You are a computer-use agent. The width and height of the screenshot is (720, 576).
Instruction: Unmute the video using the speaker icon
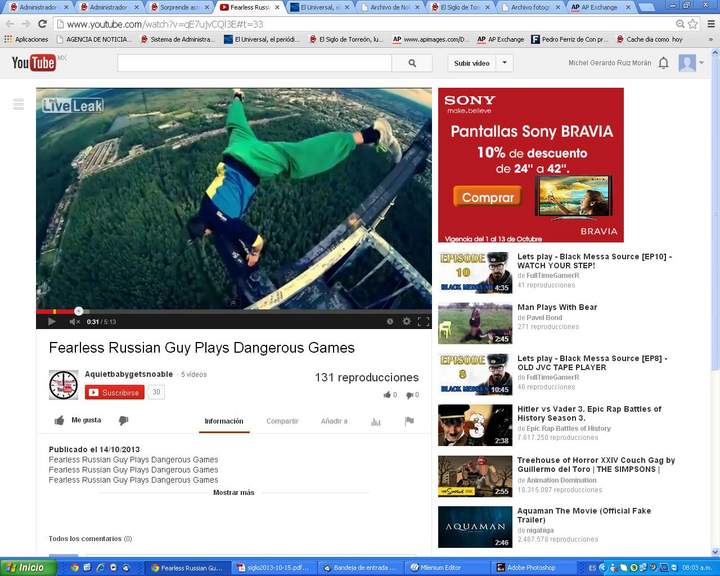pos(74,322)
